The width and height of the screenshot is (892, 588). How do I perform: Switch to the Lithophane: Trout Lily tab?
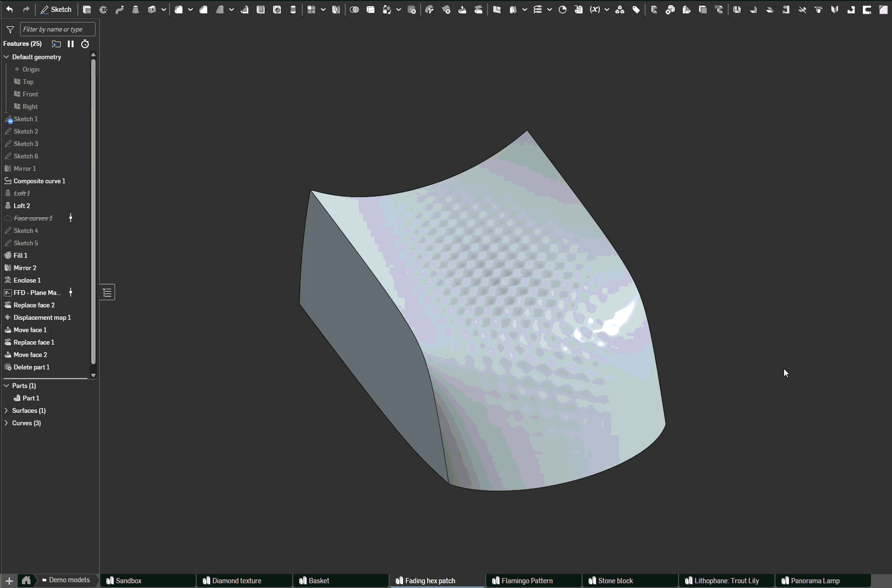[x=727, y=581]
